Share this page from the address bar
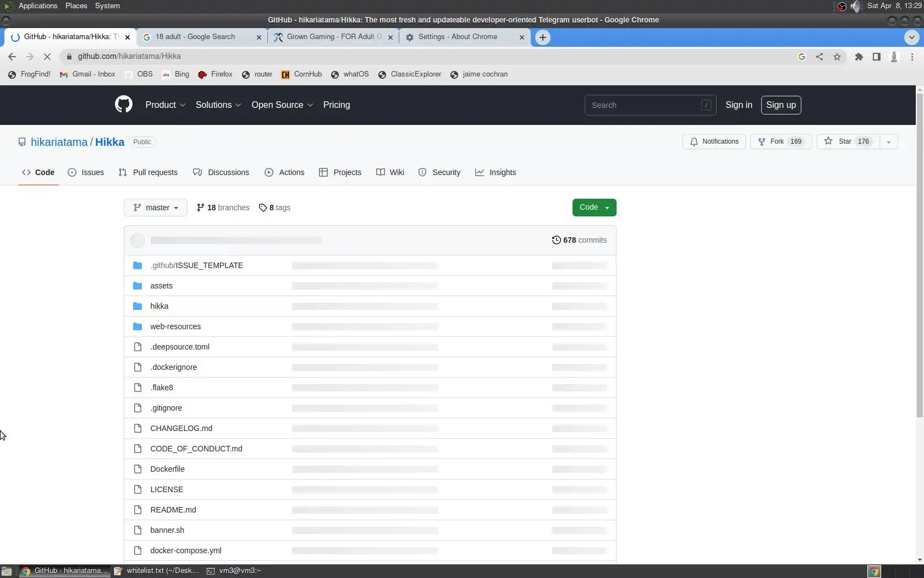The height and width of the screenshot is (578, 924). point(820,57)
